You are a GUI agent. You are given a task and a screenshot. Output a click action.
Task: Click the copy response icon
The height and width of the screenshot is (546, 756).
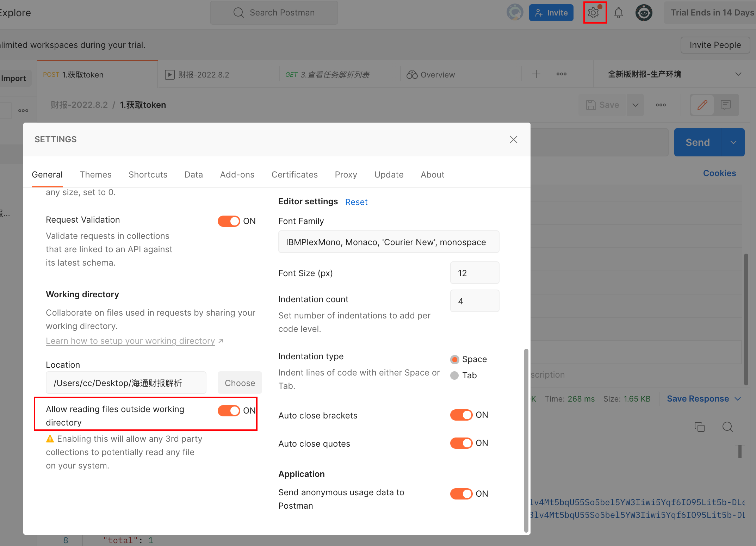[699, 427]
